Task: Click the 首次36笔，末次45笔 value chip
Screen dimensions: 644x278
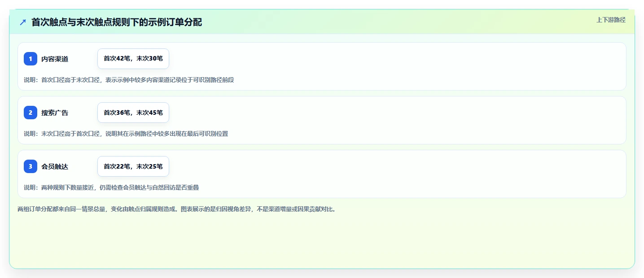Action: (133, 113)
